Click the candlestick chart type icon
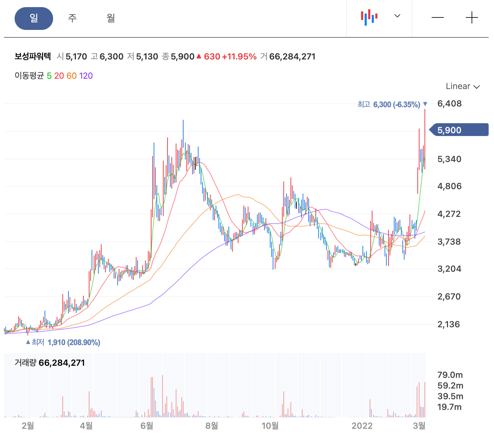This screenshot has width=494, height=448. tap(369, 17)
